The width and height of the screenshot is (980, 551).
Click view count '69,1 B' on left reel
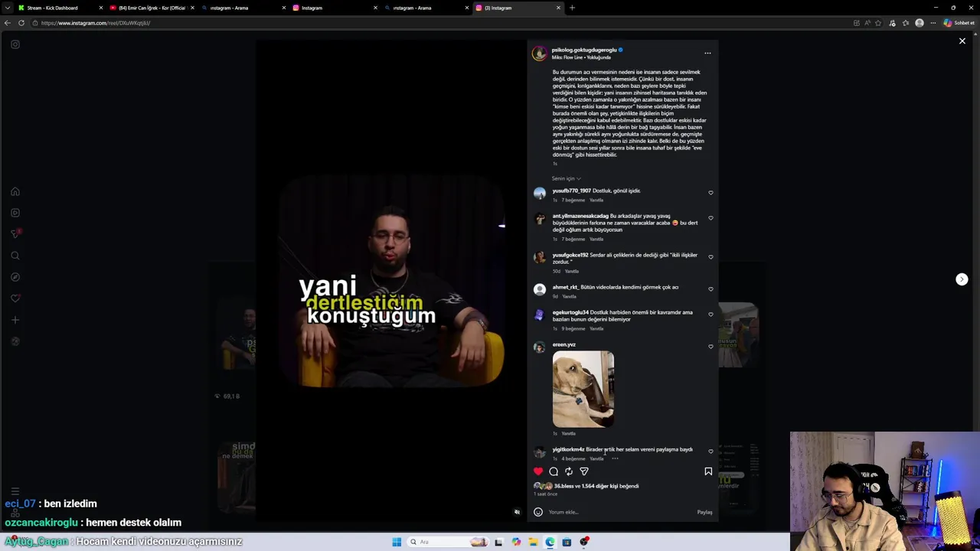(227, 396)
